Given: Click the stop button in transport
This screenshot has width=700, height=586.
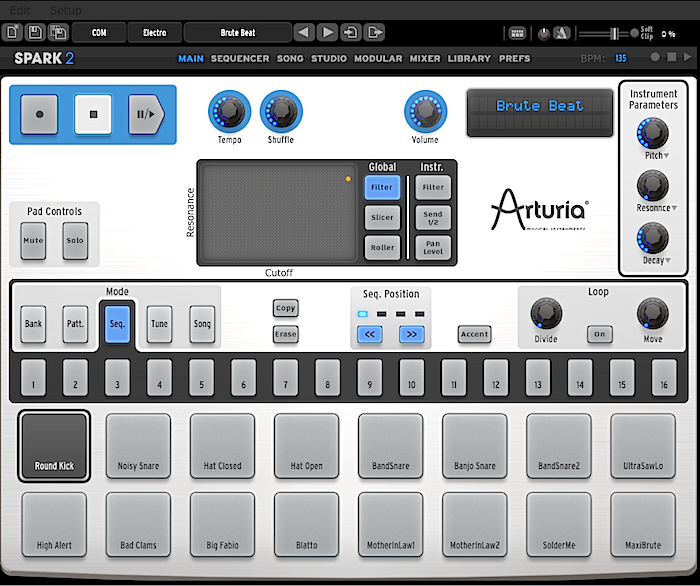Looking at the screenshot, I should tap(92, 114).
